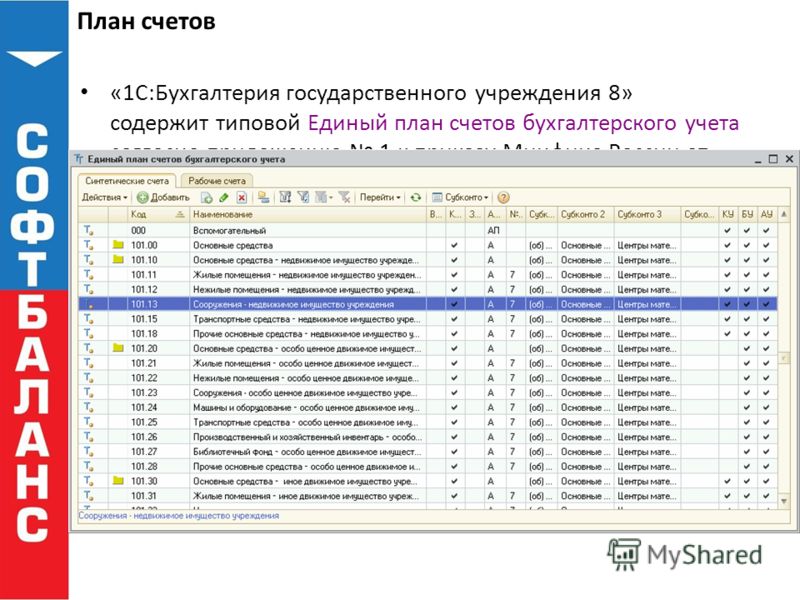Toggle the БУ checkmark in row 101.00
This screenshot has height=600, width=800.
click(x=747, y=245)
